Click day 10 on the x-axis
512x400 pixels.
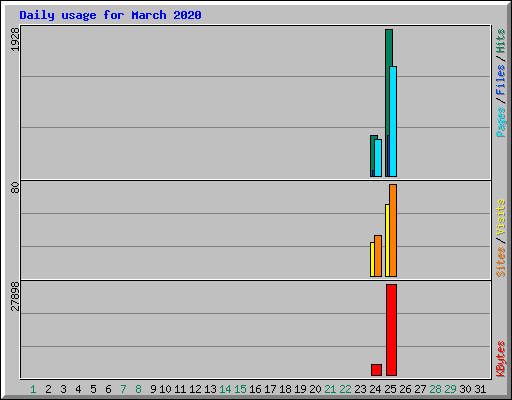(165, 389)
